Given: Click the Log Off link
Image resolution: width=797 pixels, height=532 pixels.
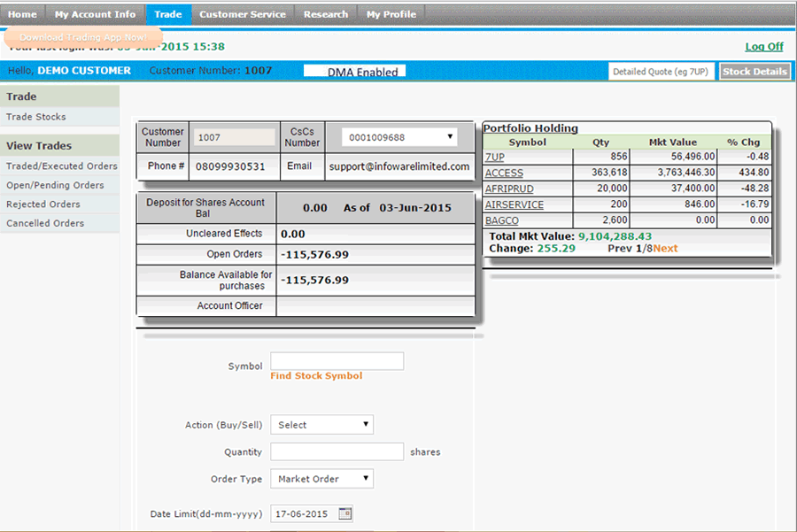Looking at the screenshot, I should point(763,47).
